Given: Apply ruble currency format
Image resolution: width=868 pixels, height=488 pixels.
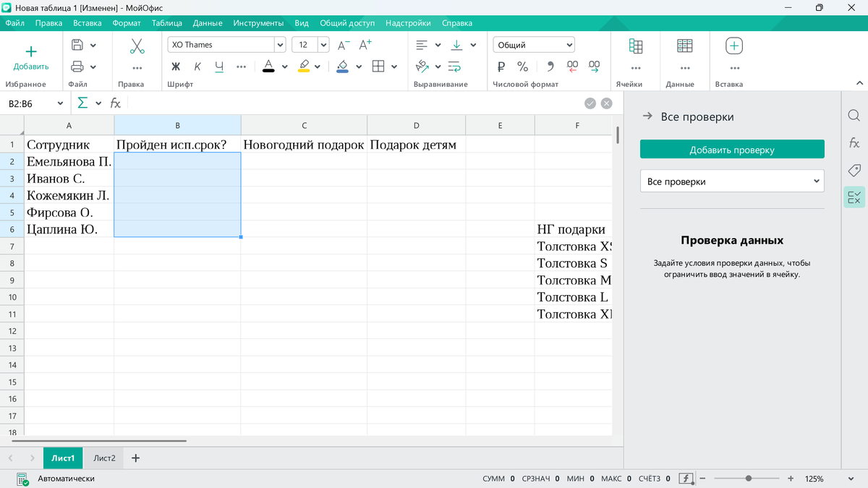Looking at the screenshot, I should tap(501, 67).
